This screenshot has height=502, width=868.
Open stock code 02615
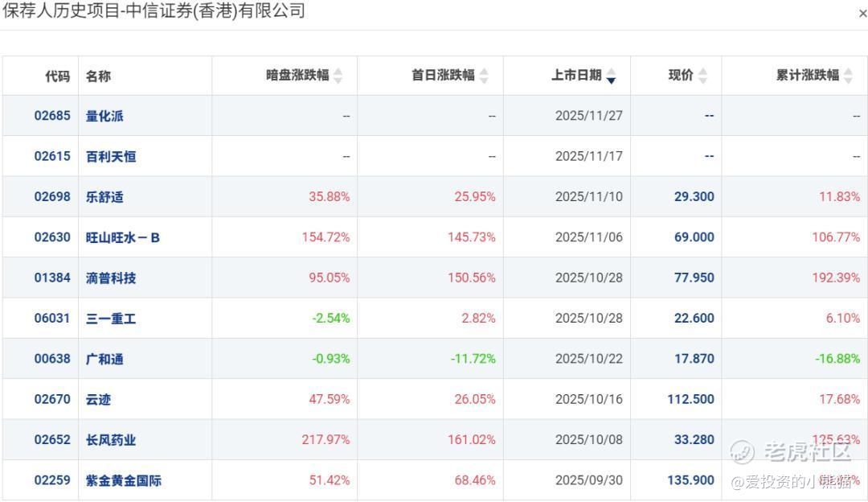click(52, 156)
